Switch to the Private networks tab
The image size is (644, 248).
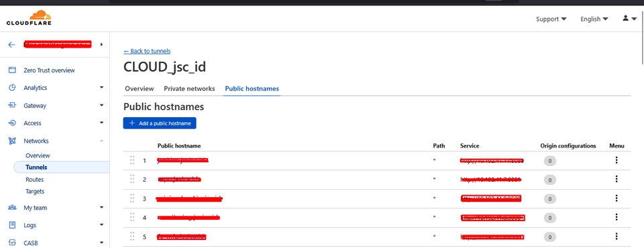(189, 88)
